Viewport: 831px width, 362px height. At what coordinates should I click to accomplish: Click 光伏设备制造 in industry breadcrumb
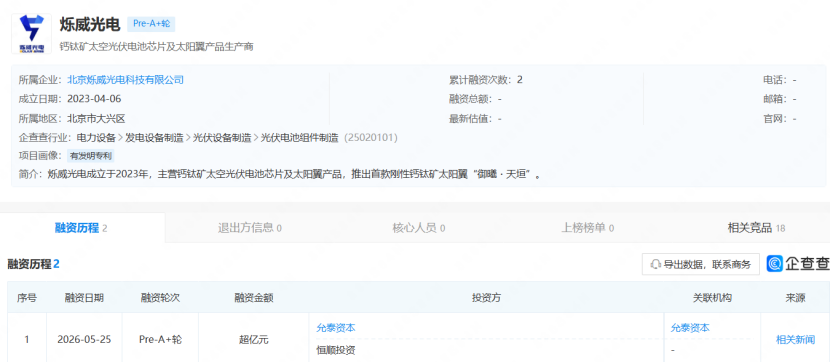tap(222, 138)
